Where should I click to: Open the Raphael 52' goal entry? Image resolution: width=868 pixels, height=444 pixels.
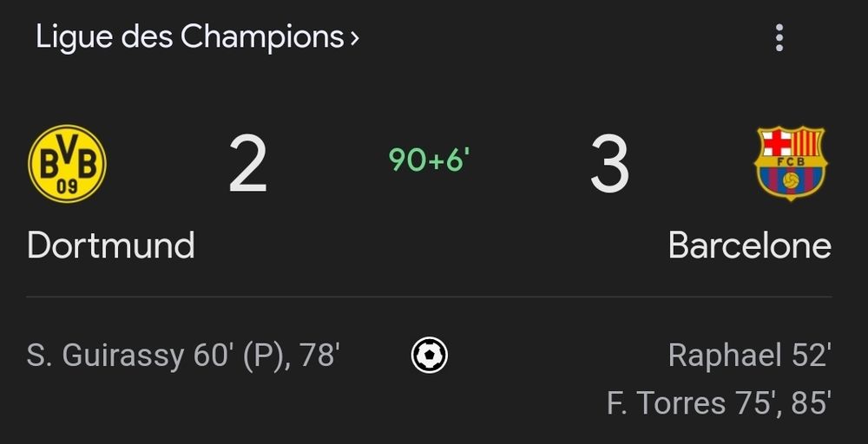(749, 356)
